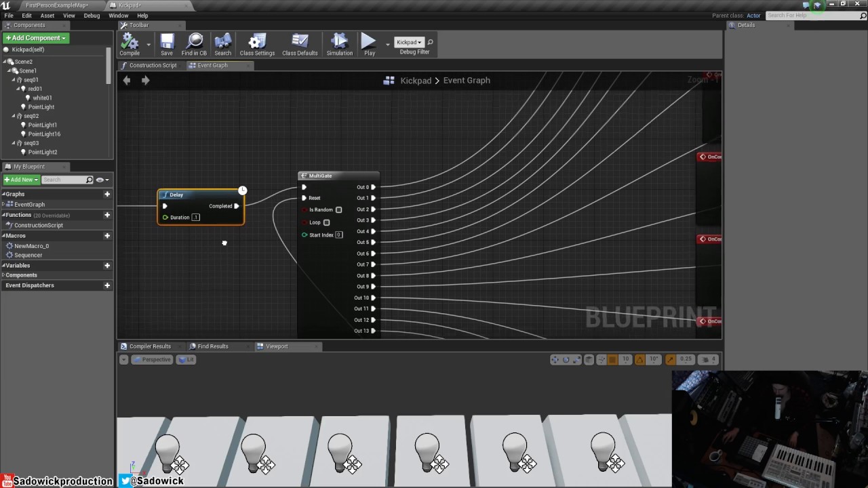Screen dimensions: 868x488
Task: Open the My Blueprint view options eye
Action: point(102,180)
